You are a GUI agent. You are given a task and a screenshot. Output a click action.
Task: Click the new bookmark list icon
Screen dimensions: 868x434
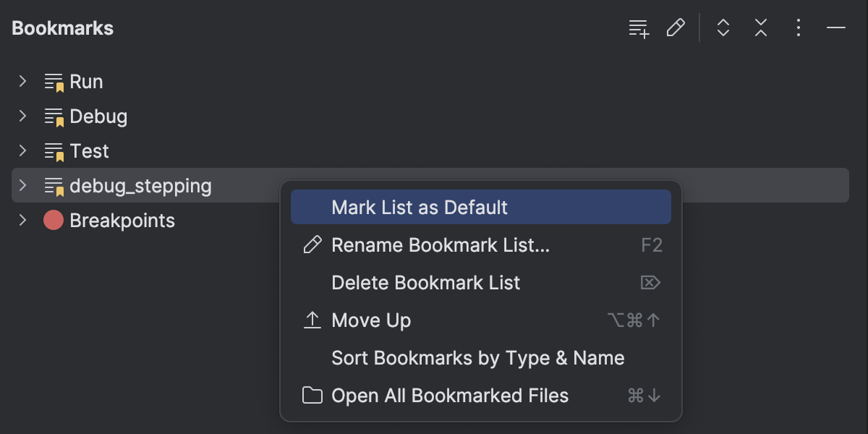[x=638, y=28]
